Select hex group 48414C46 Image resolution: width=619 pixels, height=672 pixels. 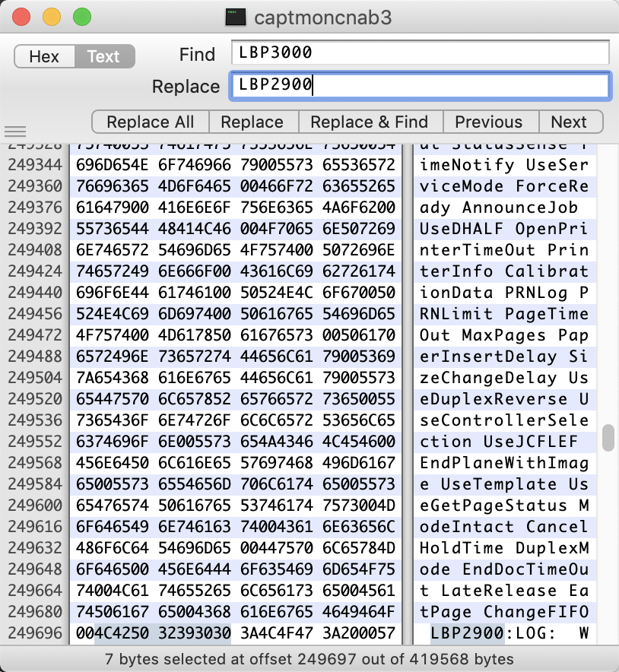(x=195, y=229)
